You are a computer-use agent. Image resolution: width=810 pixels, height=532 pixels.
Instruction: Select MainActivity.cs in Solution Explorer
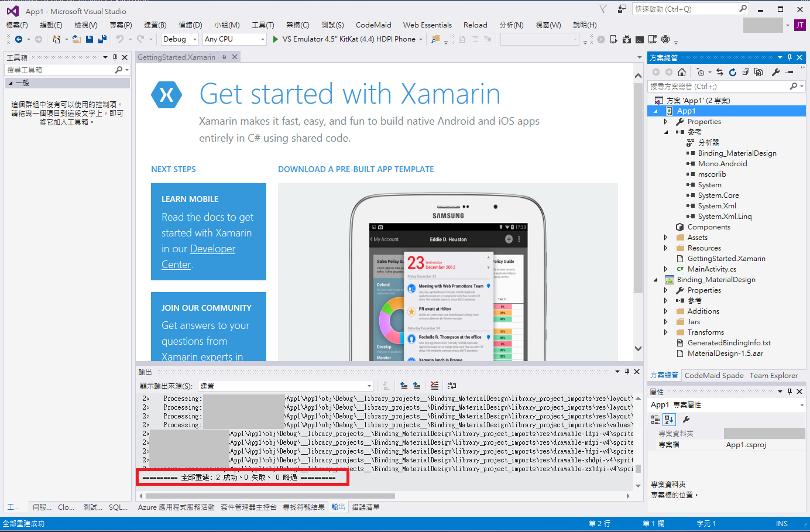[x=712, y=269]
